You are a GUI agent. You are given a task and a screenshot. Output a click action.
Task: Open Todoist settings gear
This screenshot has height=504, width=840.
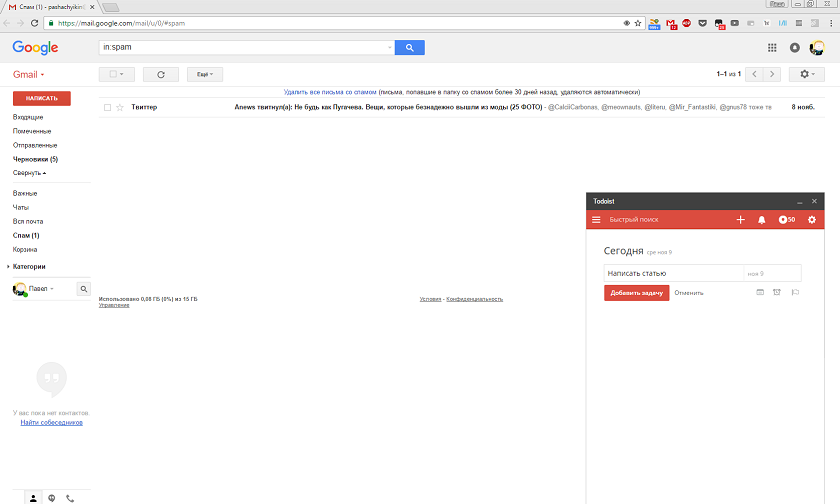tap(812, 220)
